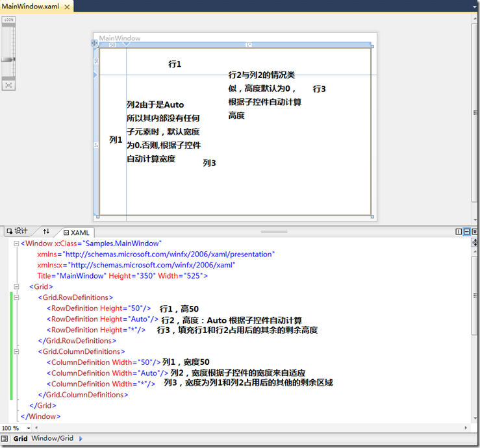Select the horizontal split view button
This screenshot has width=480, height=448.
[466, 232]
